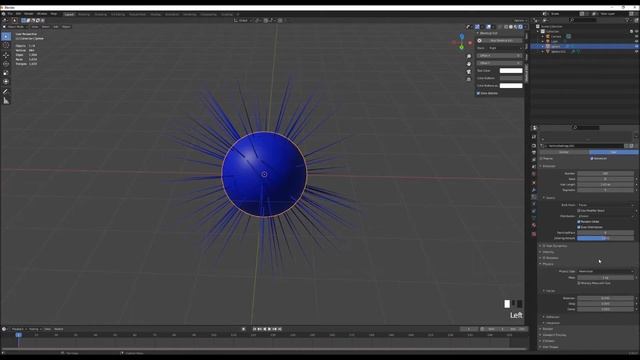Open the Material properties tab icon
This screenshot has width=640, height=360.
tap(534, 225)
